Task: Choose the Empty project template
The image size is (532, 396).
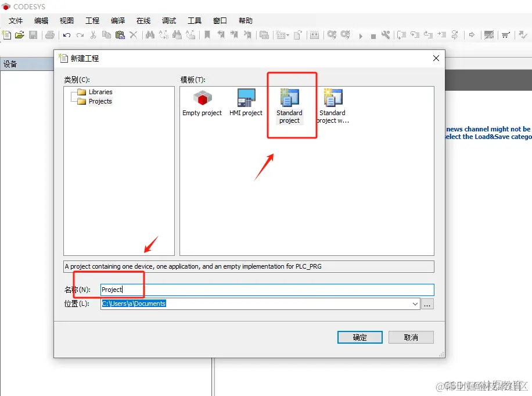Action: [x=202, y=104]
